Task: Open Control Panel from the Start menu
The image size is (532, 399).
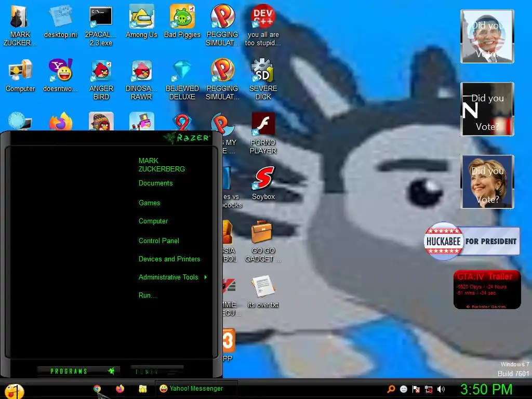Action: pos(159,241)
